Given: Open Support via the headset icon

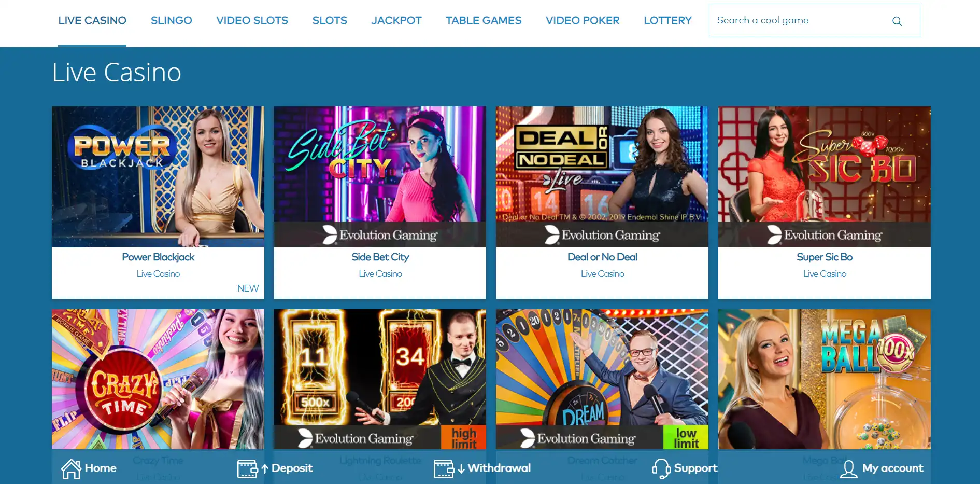Looking at the screenshot, I should coord(661,469).
